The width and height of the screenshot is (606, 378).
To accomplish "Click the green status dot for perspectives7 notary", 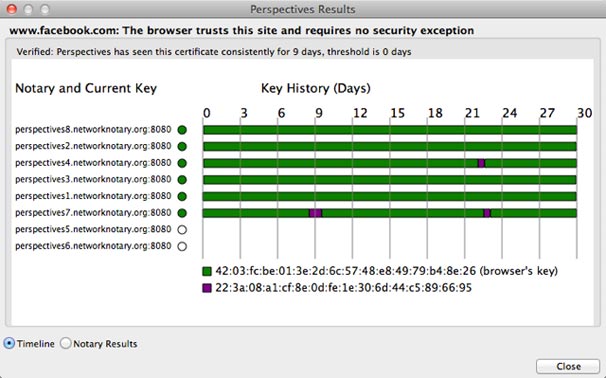I will click(x=182, y=213).
